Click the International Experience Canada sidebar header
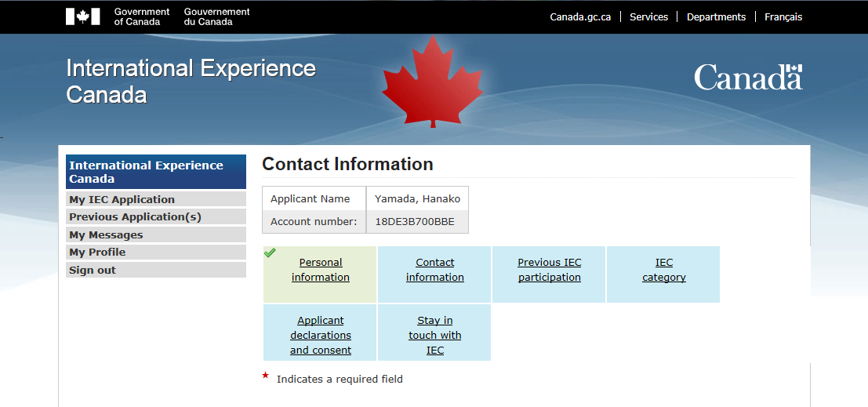Screen dimensions: 868x407 tap(156, 172)
